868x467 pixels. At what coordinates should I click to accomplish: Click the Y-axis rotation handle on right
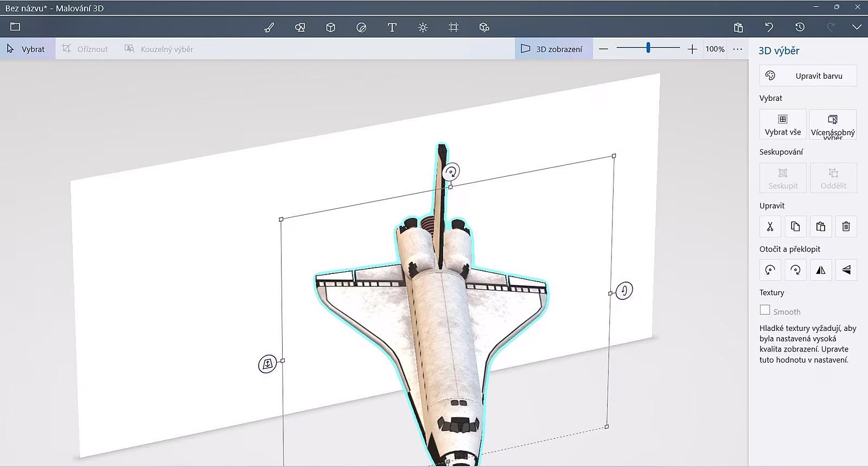[x=624, y=291]
